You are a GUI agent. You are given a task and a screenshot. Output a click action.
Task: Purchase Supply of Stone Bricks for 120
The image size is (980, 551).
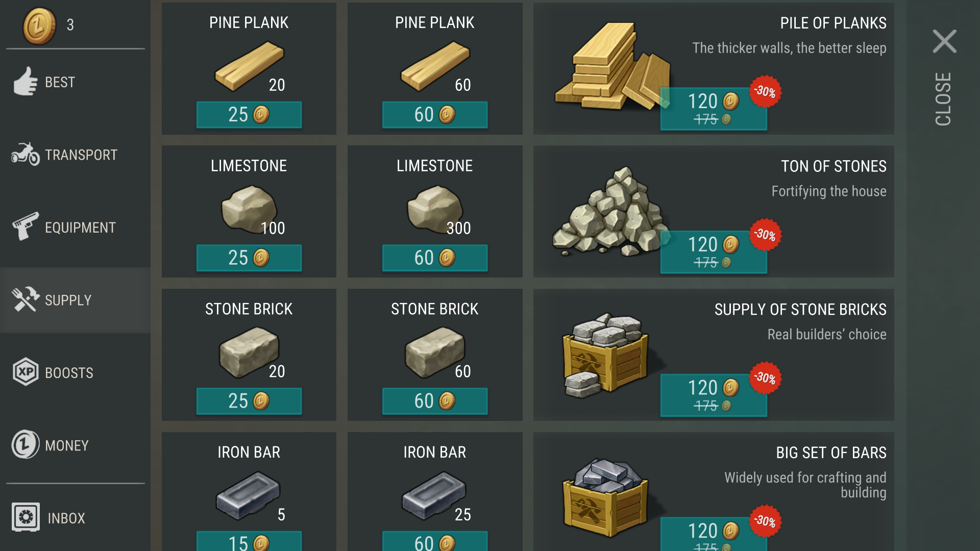coord(714,395)
